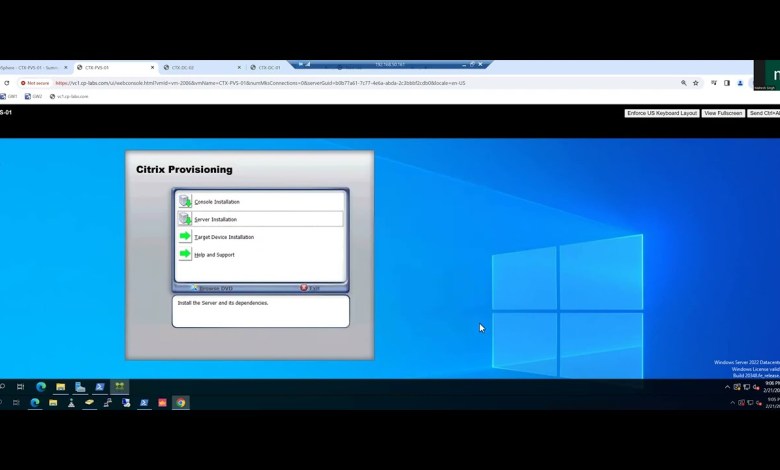Open the GW1 bookmark
This screenshot has height=470, width=780.
pyautogui.click(x=9, y=96)
